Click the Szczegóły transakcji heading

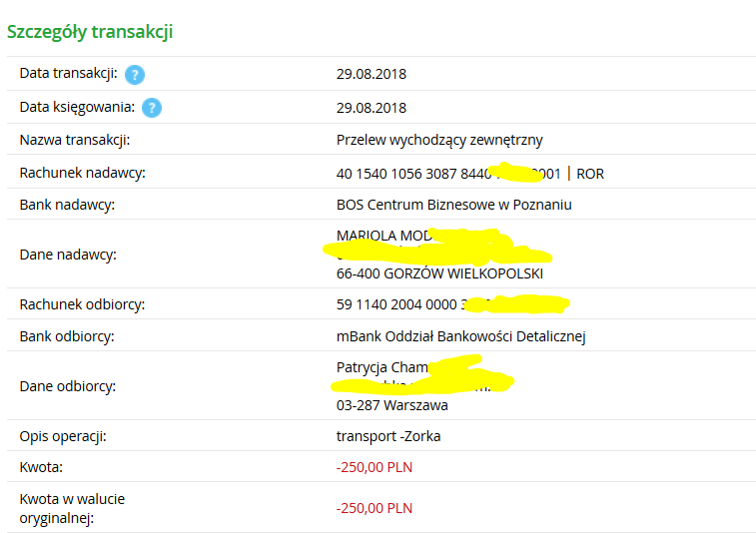pyautogui.click(x=90, y=31)
